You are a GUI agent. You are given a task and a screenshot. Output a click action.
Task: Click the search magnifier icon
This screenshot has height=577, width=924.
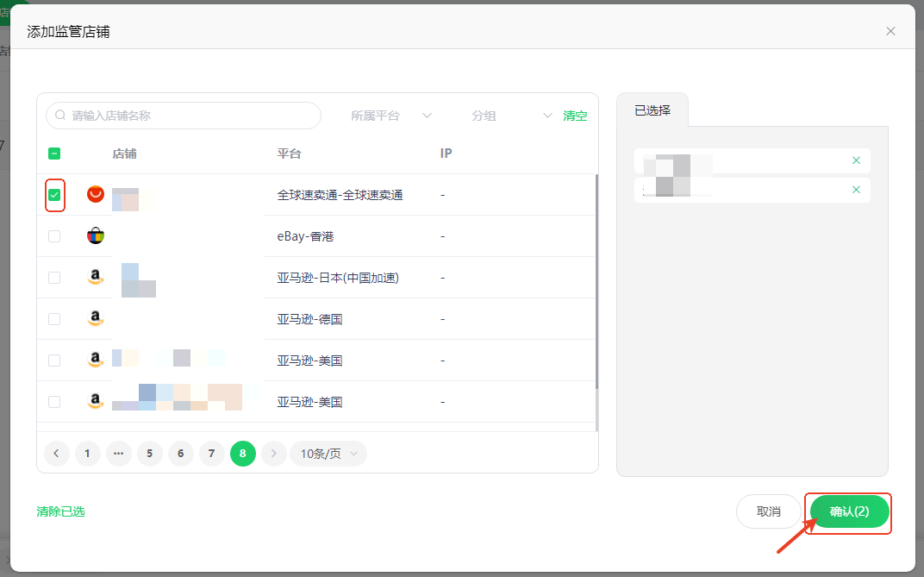60,115
